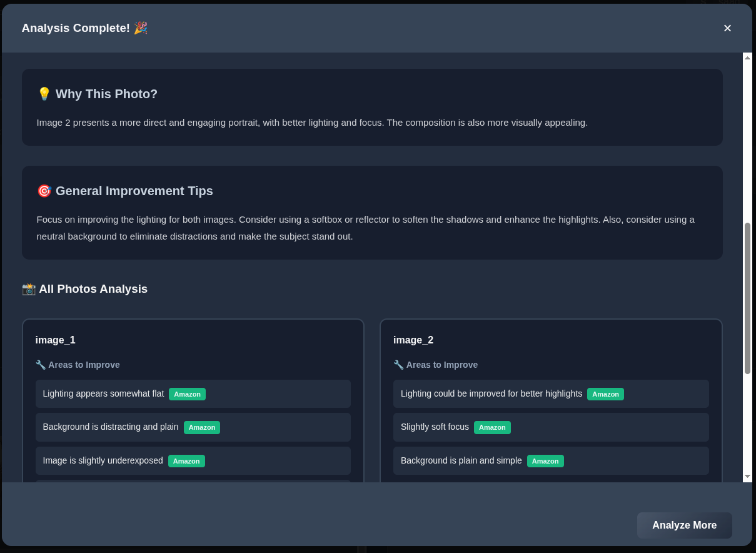Select the image_2 card heading
This screenshot has width=756, height=553.
click(x=413, y=340)
